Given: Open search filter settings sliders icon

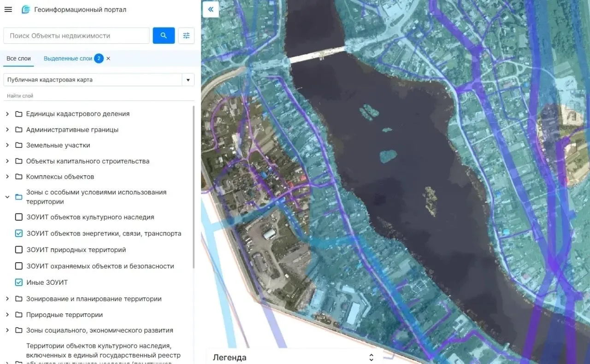Looking at the screenshot, I should 186,35.
